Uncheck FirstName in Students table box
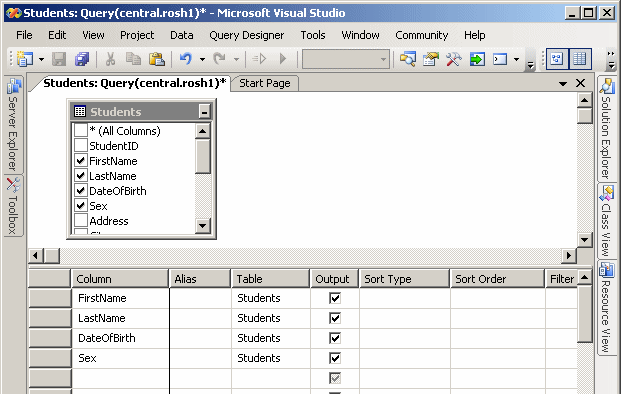621x394 pixels. (x=81, y=160)
